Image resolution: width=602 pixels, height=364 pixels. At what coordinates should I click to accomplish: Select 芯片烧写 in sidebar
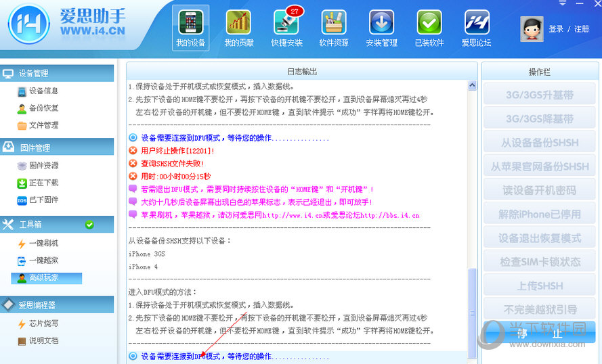38,323
